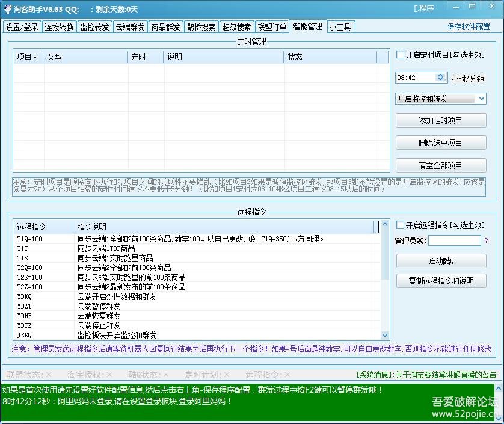
Task: Select the YDHF command row
Action: click(197, 316)
